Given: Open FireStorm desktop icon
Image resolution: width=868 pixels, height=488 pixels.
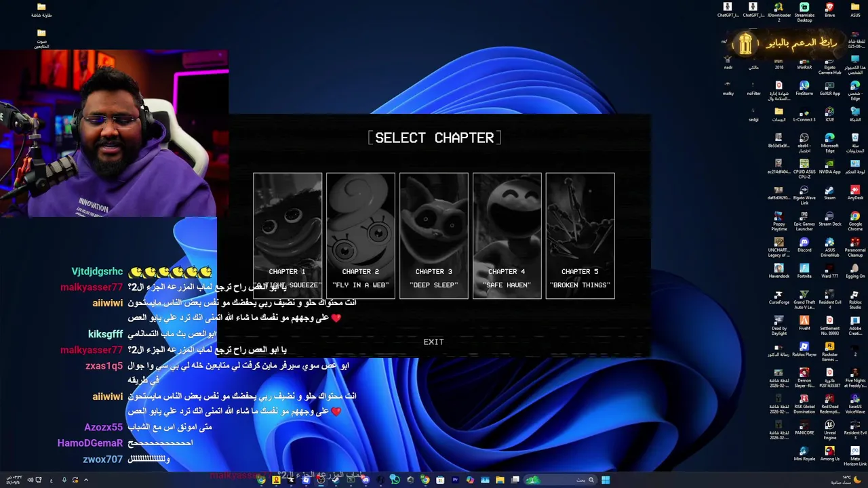Looking at the screenshot, I should coord(804,88).
